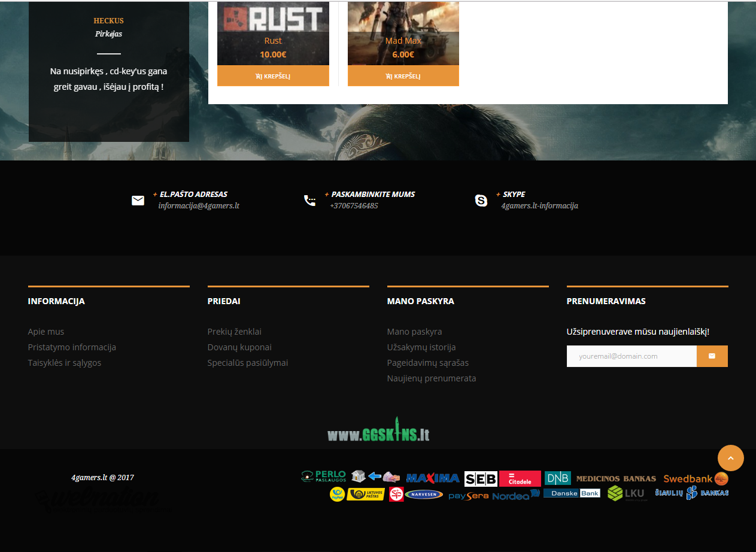This screenshot has width=756, height=552.
Task: Click the SKYPE contact label
Action: (x=514, y=195)
